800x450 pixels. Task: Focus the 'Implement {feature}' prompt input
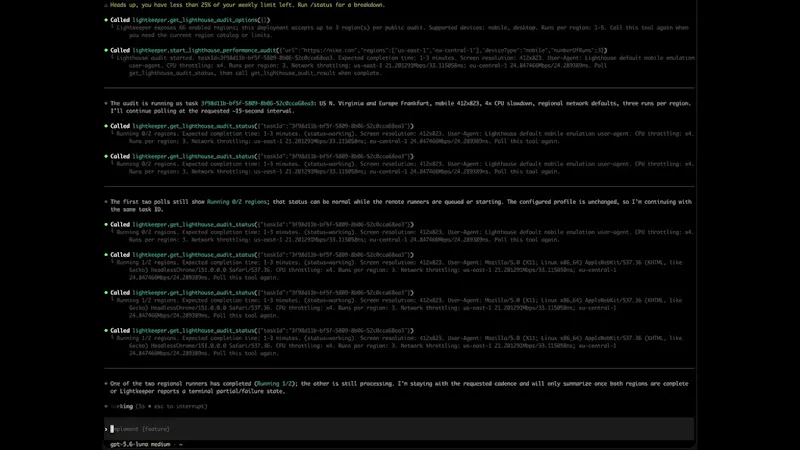click(x=399, y=429)
